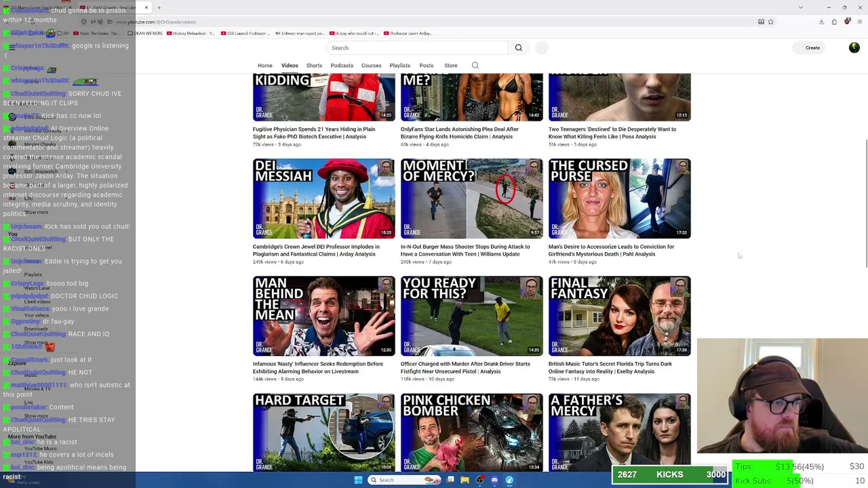Open the Posts tab

427,66
